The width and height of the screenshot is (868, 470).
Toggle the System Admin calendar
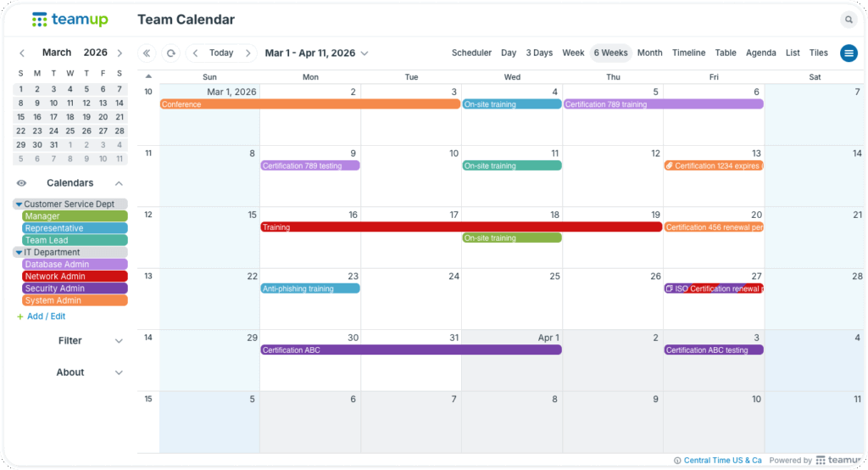pyautogui.click(x=75, y=300)
